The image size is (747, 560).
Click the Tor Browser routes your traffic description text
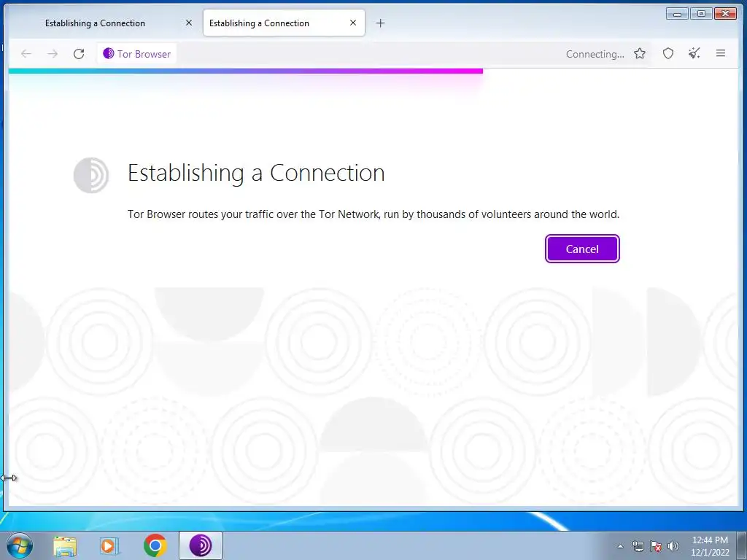[373, 214]
